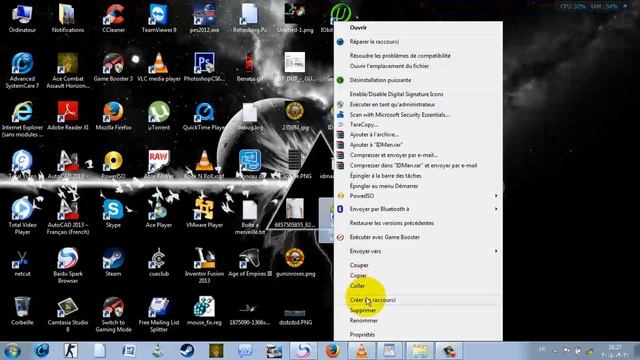Viewport: 640px width, 360px height.
Task: Expand the PowerISO submenu
Action: click(x=418, y=196)
